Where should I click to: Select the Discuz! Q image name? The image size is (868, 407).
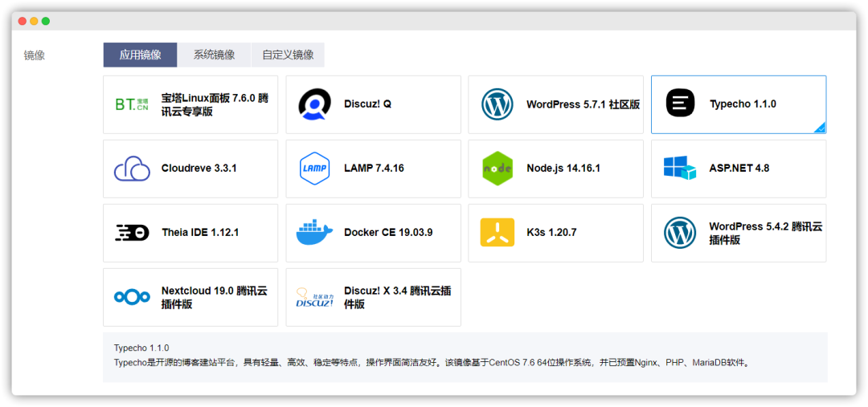[x=367, y=104]
